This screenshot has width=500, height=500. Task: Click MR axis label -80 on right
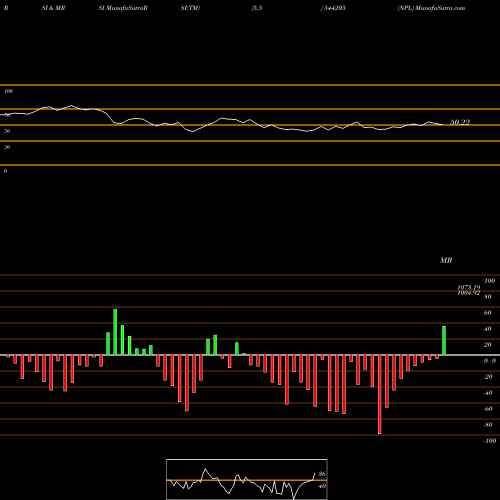(x=488, y=425)
